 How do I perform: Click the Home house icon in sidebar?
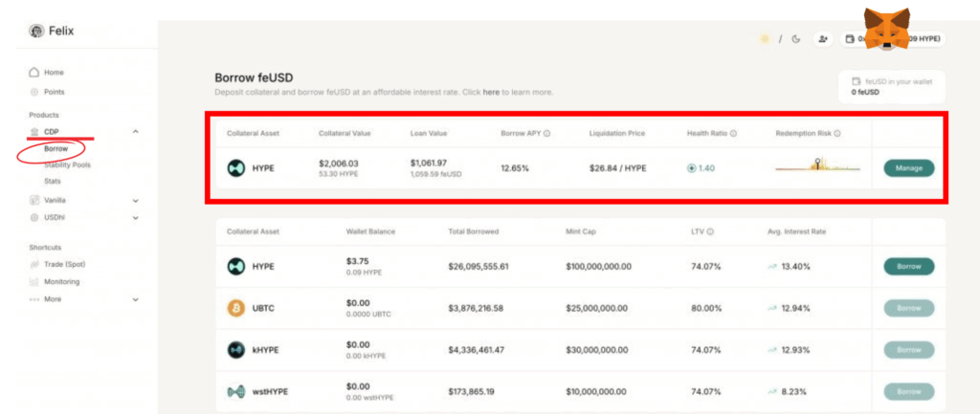[x=34, y=72]
